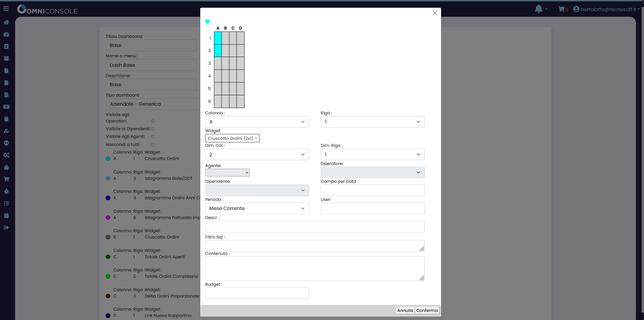Click the Annulla button
Screen dimensions: 644x320
click(x=405, y=310)
